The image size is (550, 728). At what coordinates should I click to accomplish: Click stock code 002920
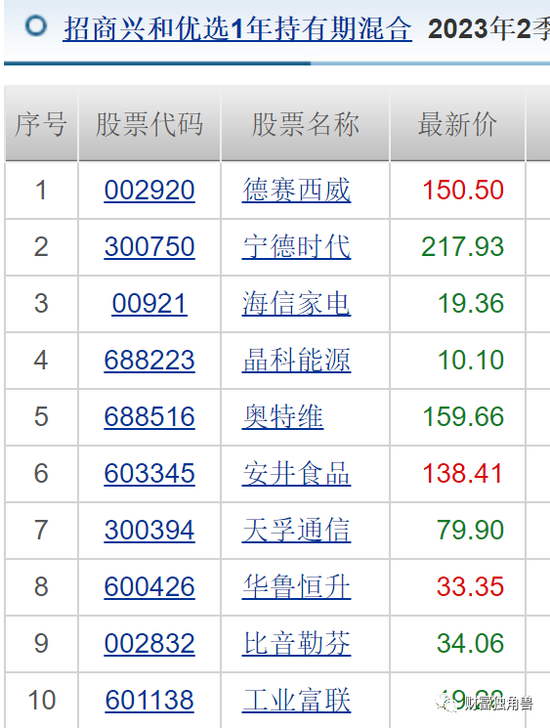149,190
